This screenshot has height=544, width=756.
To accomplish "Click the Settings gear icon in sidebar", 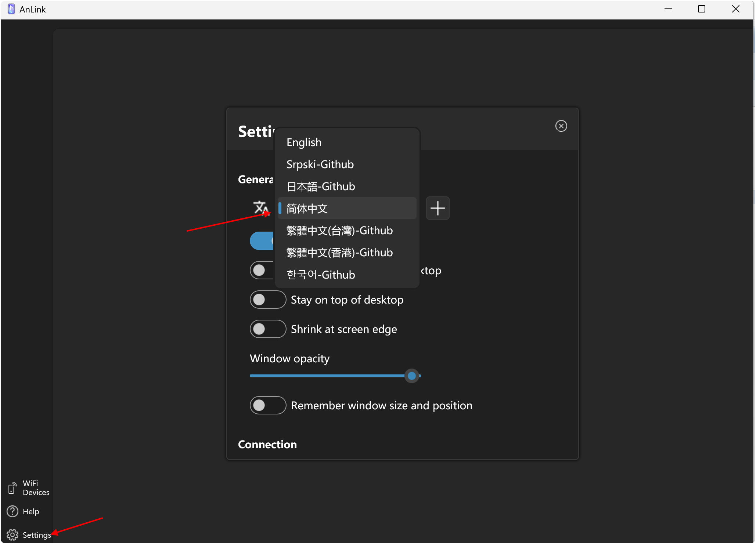I will pos(12,535).
